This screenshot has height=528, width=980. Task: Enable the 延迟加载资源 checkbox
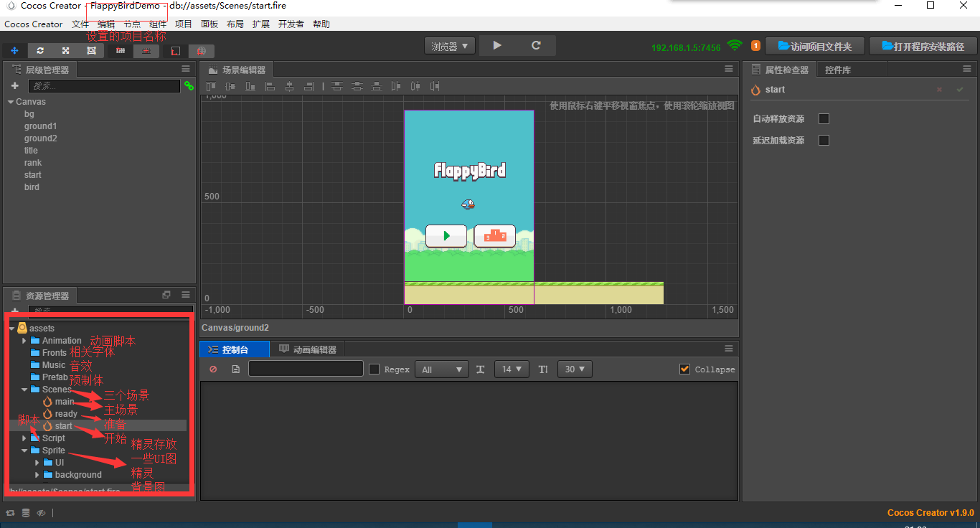coord(824,140)
